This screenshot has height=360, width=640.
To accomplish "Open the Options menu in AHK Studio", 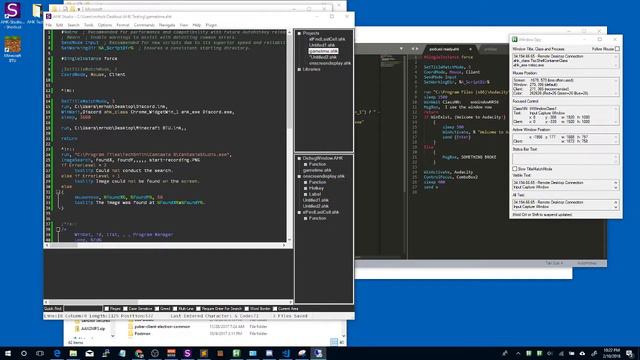I will (105, 25).
